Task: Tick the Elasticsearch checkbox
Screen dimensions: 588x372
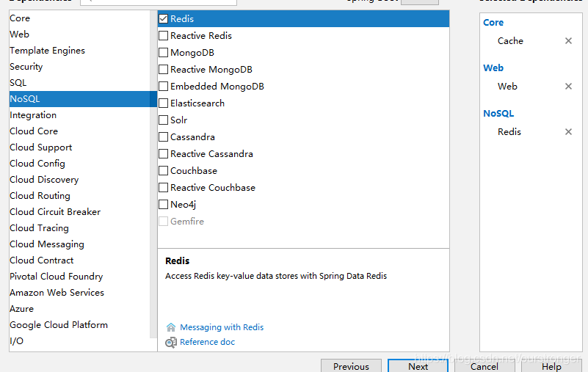Action: 163,103
